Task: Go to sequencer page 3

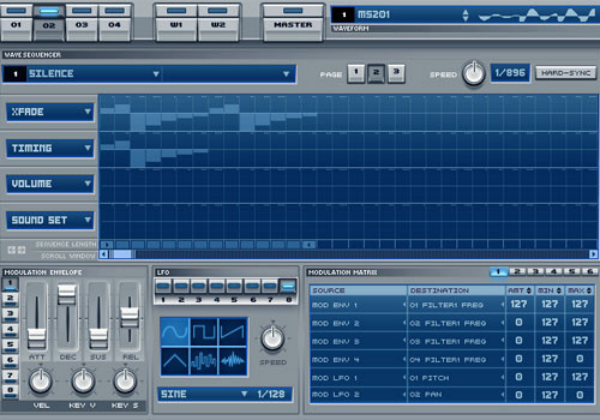Action: click(396, 73)
